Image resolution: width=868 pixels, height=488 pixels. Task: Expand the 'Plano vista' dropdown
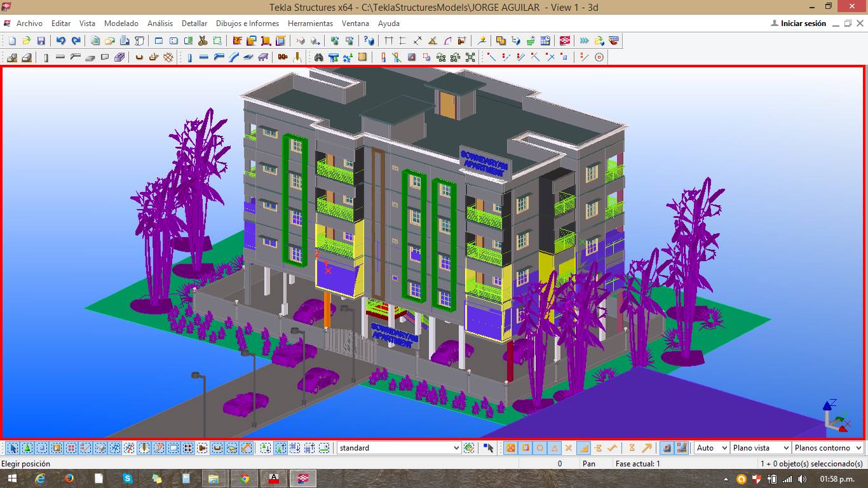click(x=785, y=448)
